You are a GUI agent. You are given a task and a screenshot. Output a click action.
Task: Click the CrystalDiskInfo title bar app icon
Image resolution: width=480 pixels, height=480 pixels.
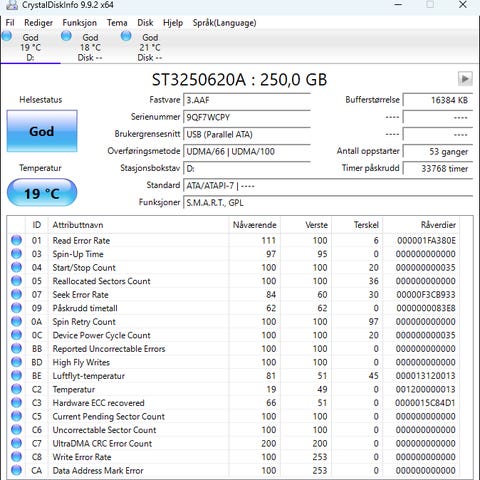pos(11,5)
